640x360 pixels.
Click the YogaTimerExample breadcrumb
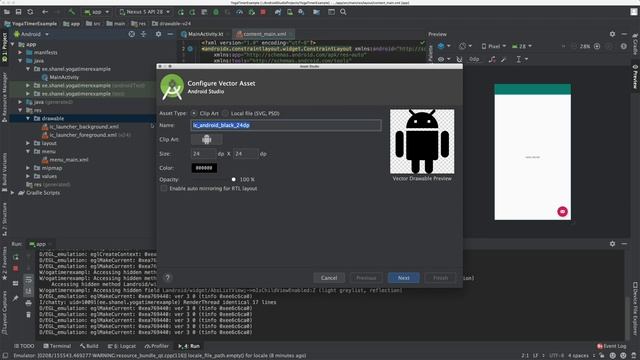tap(31, 24)
